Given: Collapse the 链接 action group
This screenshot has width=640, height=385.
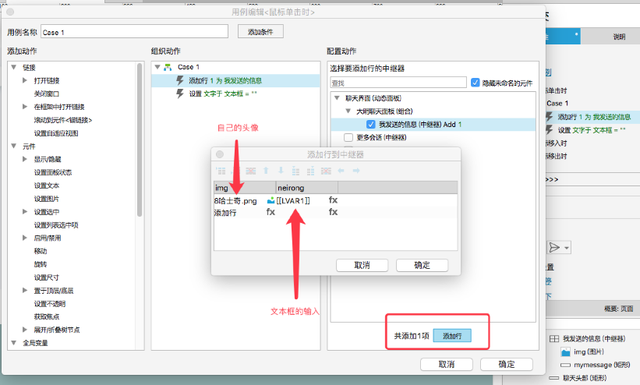Looking at the screenshot, I should (x=14, y=67).
